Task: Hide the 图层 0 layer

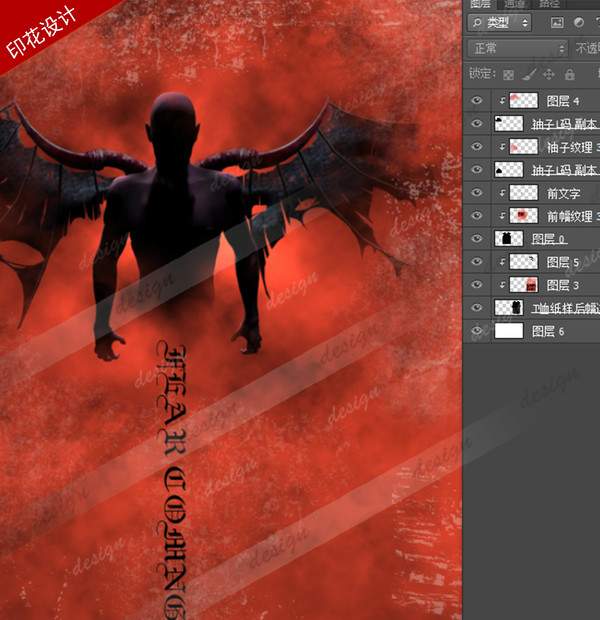Action: coord(477,238)
